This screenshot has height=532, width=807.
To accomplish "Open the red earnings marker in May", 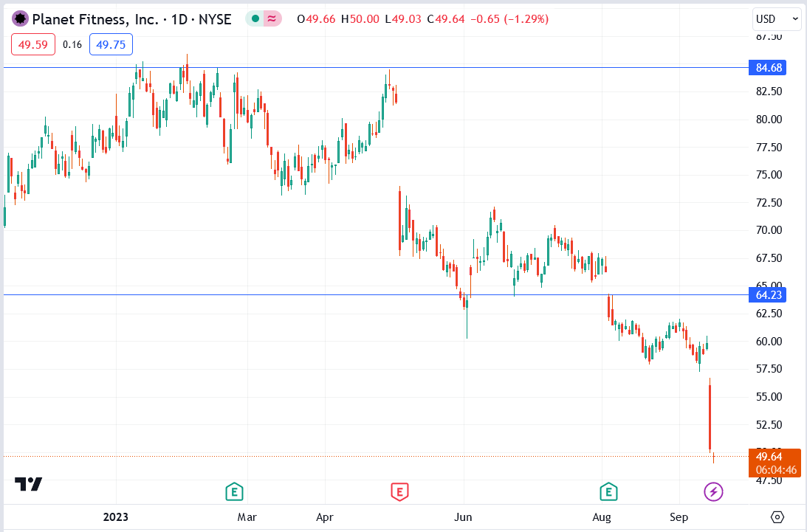I will tap(399, 492).
